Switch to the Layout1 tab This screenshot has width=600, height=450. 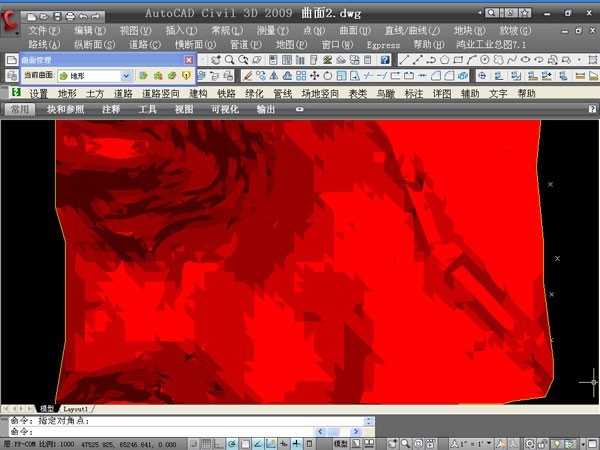point(76,409)
